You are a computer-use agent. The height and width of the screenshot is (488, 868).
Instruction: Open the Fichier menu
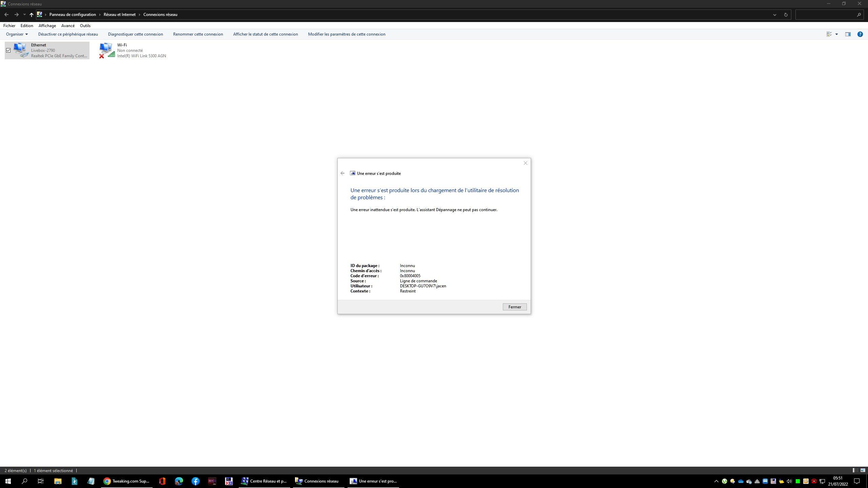[9, 26]
